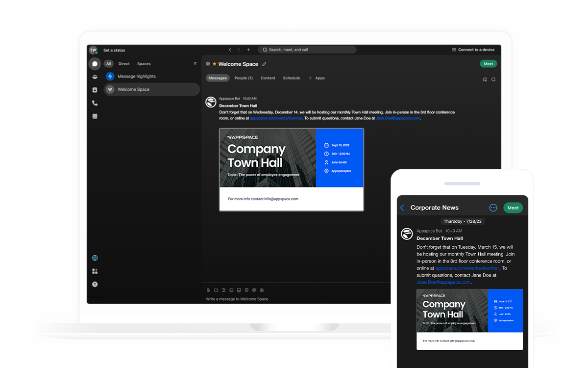Click Jane.Doe@appspace.com link in desktop message
This screenshot has height=368, width=588.
pyautogui.click(x=398, y=118)
